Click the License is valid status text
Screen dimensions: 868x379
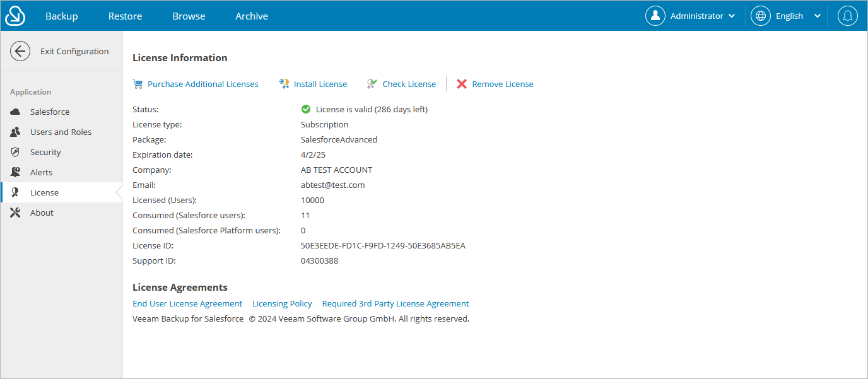click(x=372, y=109)
